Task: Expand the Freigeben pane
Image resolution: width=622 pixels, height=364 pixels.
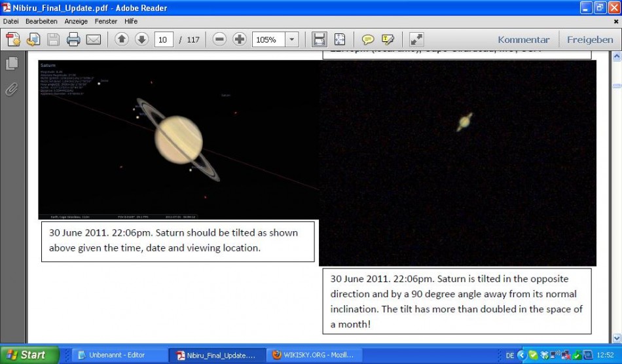Action: tap(589, 39)
